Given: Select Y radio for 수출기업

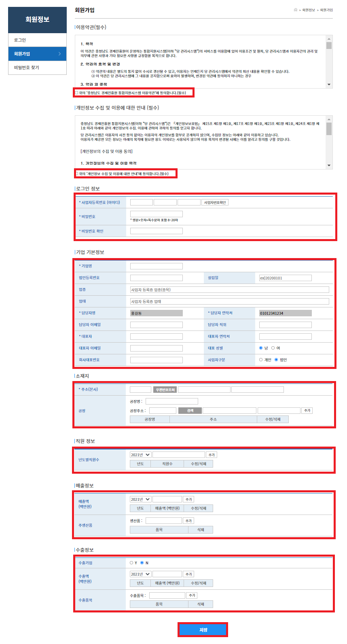Looking at the screenshot, I should click(x=131, y=563).
